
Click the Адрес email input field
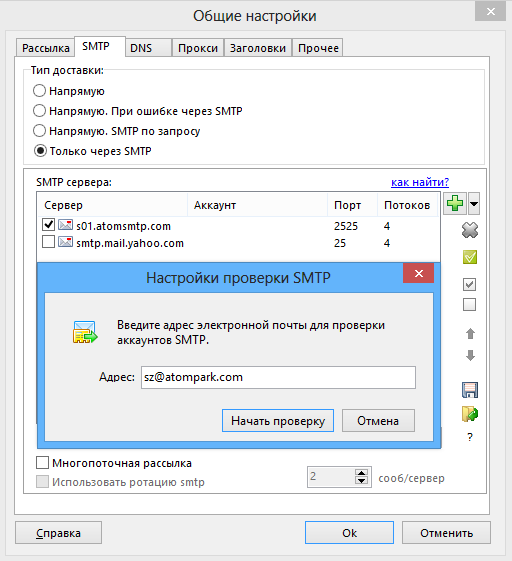(278, 377)
